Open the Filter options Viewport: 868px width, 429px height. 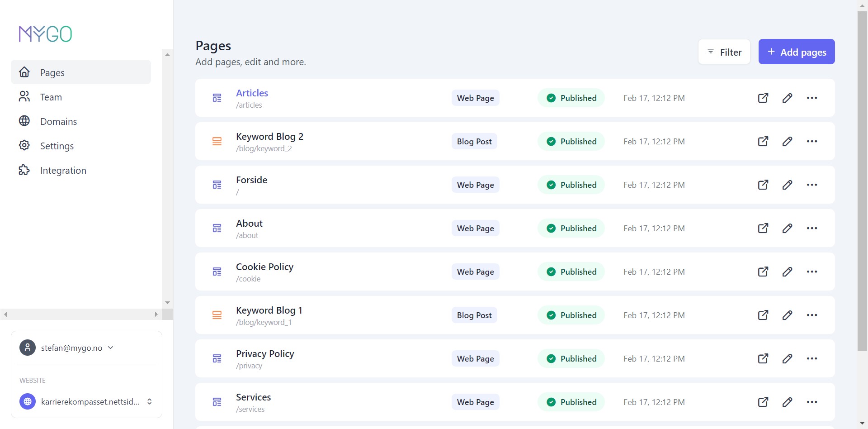(x=724, y=52)
